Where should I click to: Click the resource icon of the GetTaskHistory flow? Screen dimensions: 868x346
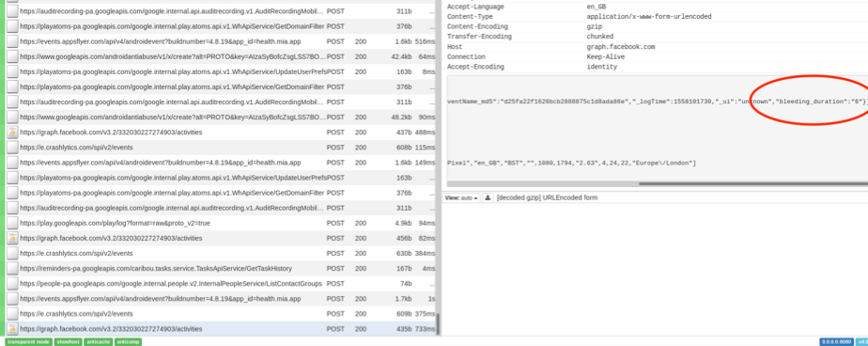[12, 268]
